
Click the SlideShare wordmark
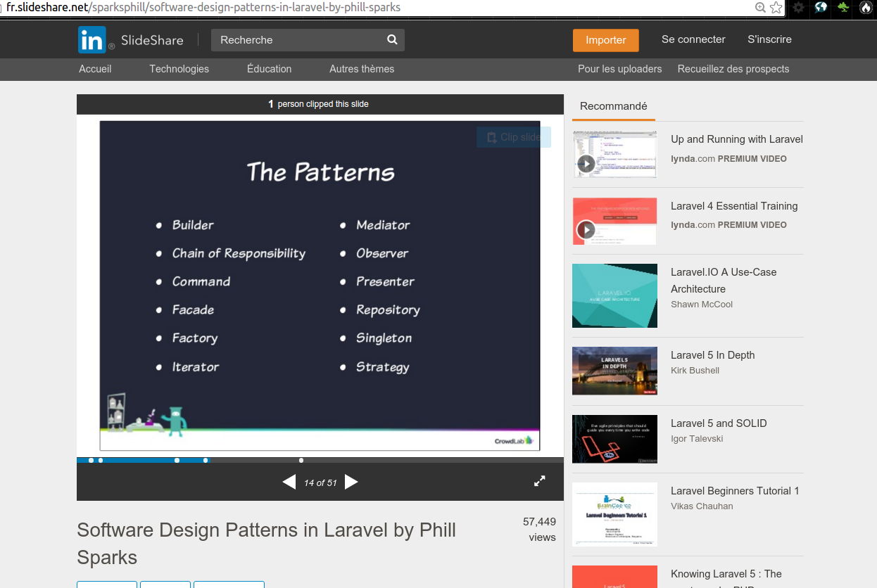(x=152, y=40)
